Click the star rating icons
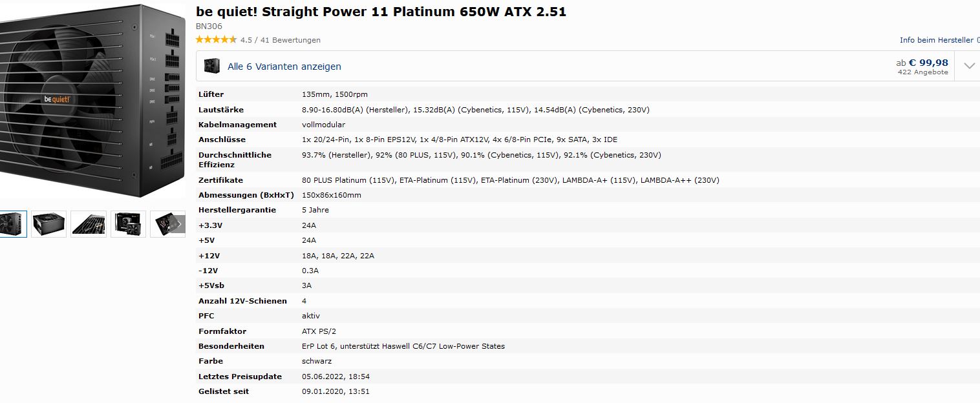The height and width of the screenshot is (403, 980). point(216,40)
